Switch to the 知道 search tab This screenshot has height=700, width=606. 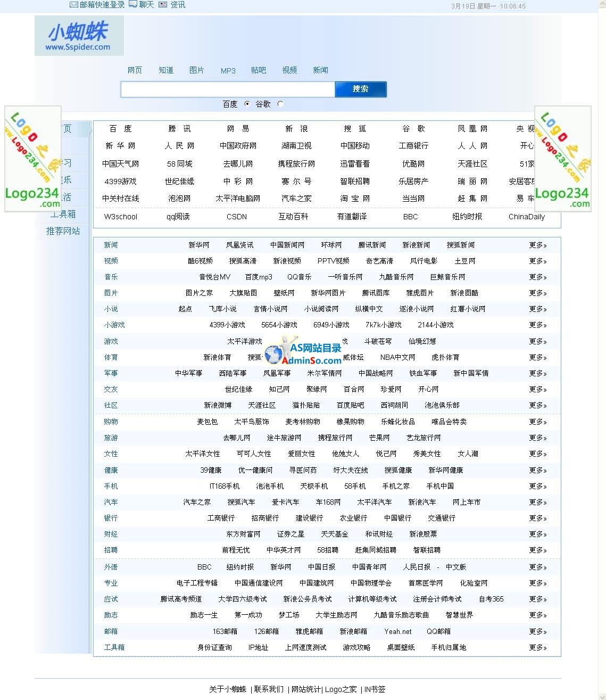coord(166,70)
